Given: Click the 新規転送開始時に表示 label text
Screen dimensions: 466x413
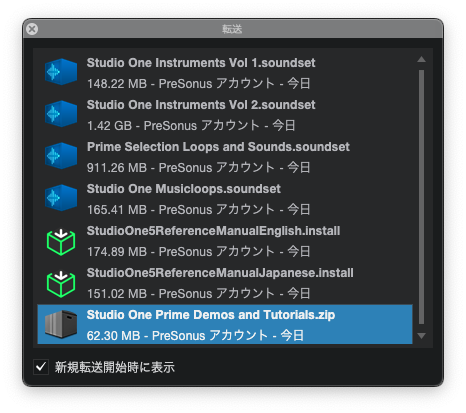Looking at the screenshot, I should click(115, 367).
